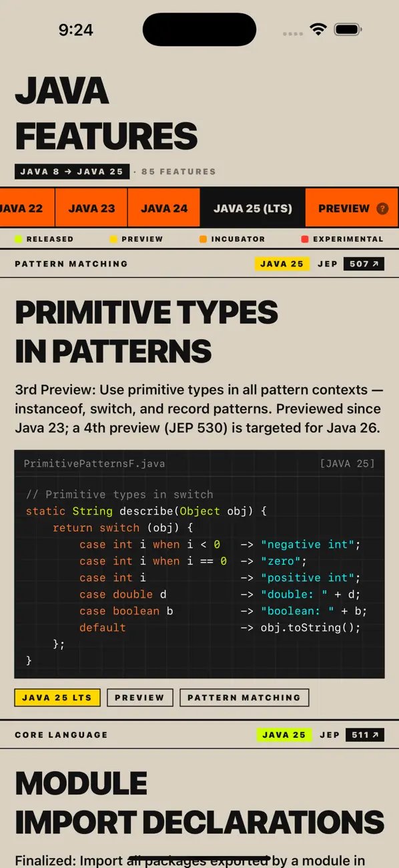This screenshot has width=399, height=868.
Task: Open the JEP 507 link
Action: pos(364,264)
